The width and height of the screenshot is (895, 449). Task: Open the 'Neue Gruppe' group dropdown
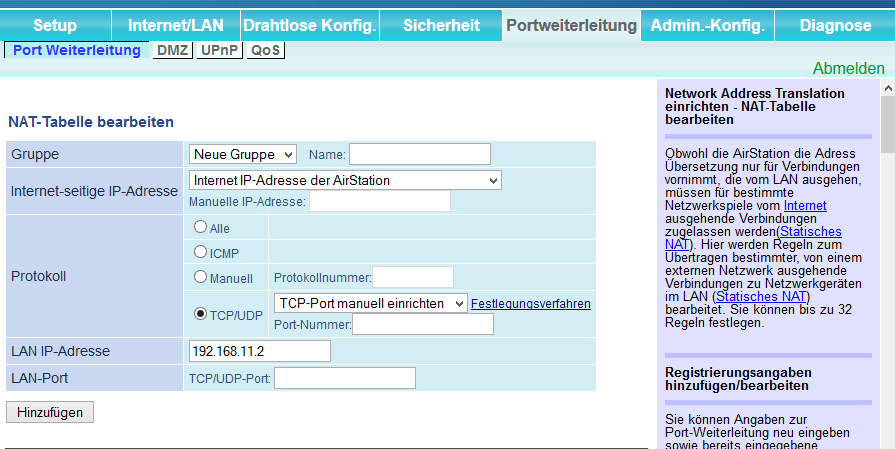(x=243, y=154)
